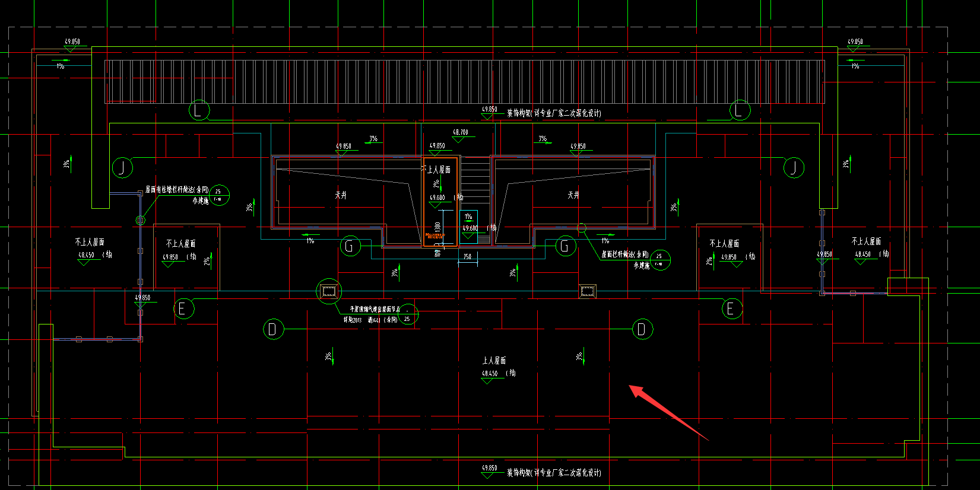Image resolution: width=980 pixels, height=490 pixels.
Task: Select the 屋面有柱墩栏杆做法(余同) annotation
Action: click(x=177, y=190)
